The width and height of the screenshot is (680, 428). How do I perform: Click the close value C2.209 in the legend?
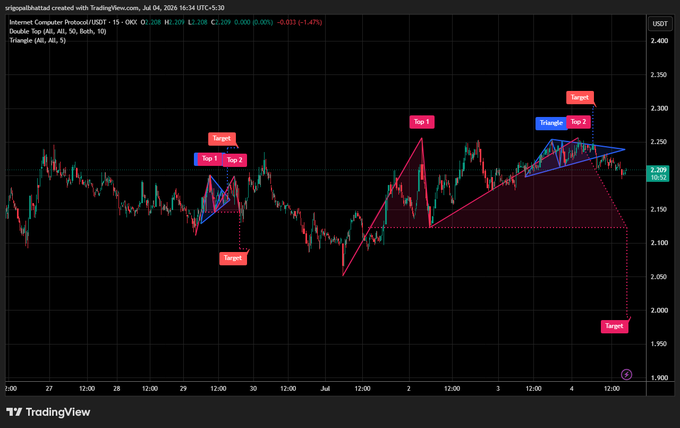[221, 22]
